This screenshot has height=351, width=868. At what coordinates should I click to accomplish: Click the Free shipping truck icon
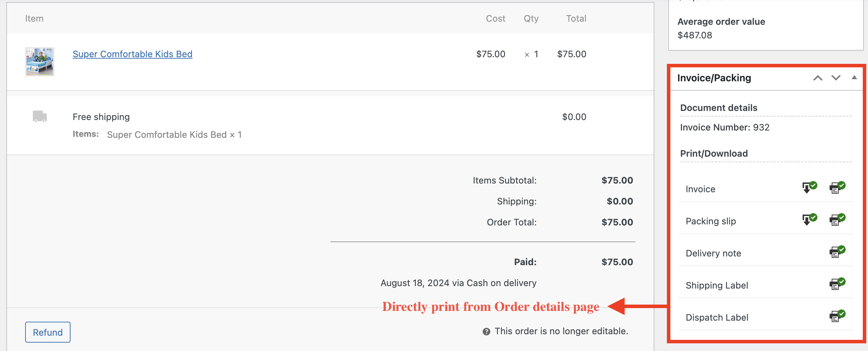pyautogui.click(x=40, y=116)
